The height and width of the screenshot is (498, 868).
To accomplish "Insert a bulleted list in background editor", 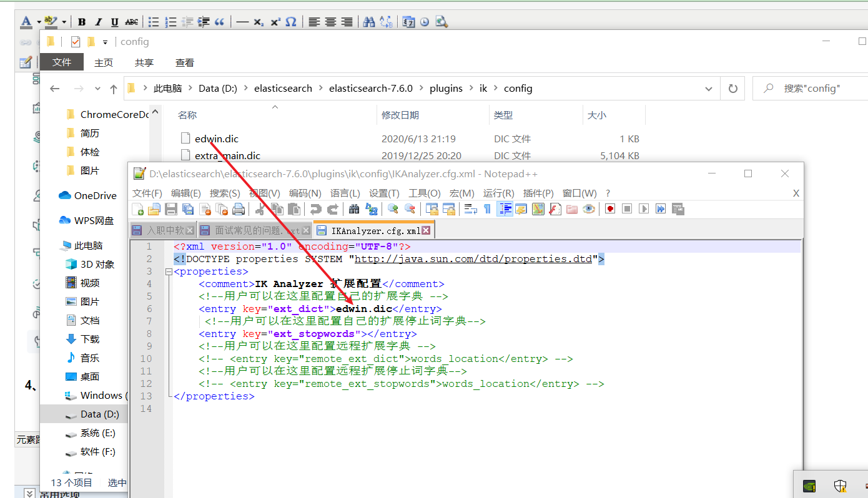I will [154, 22].
